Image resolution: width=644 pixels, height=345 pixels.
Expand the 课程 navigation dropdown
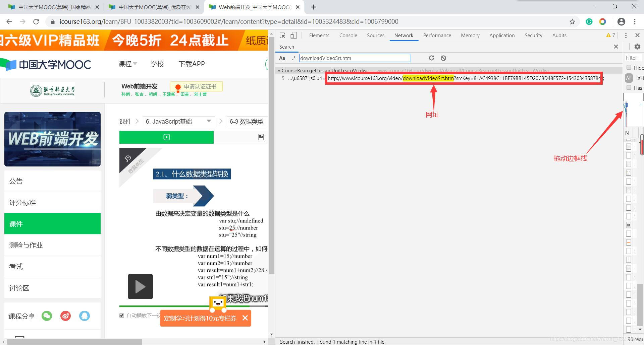127,64
